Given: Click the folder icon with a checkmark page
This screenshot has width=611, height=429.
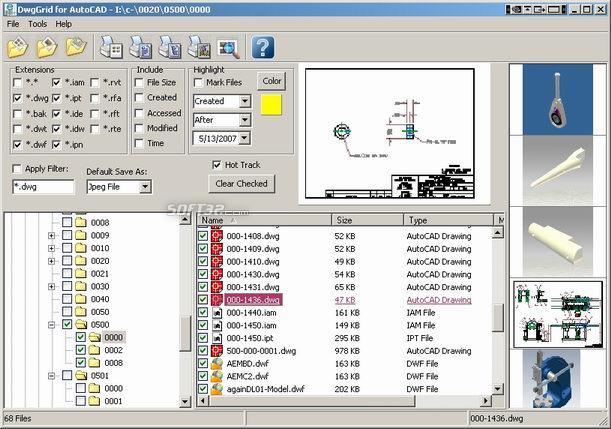Looking at the screenshot, I should (x=76, y=47).
